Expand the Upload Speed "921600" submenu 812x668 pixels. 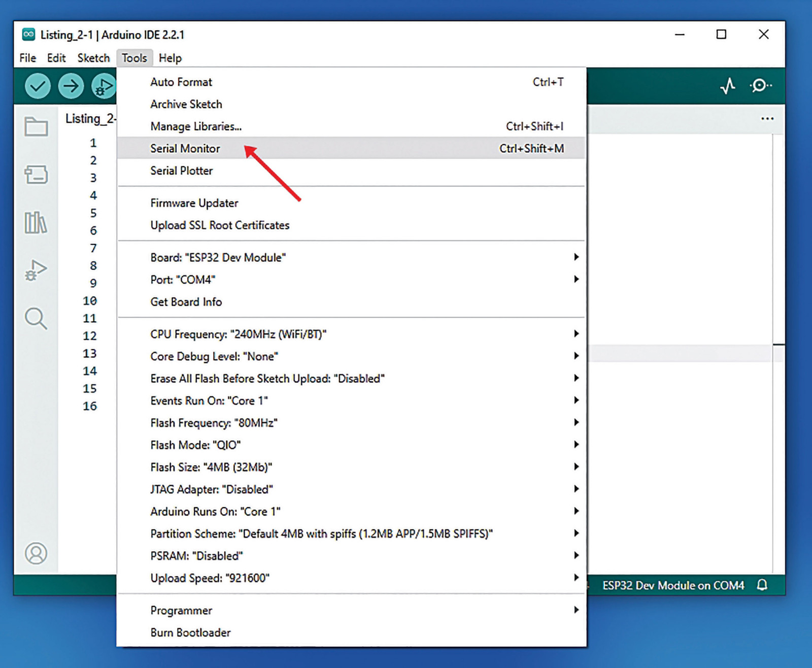351,578
